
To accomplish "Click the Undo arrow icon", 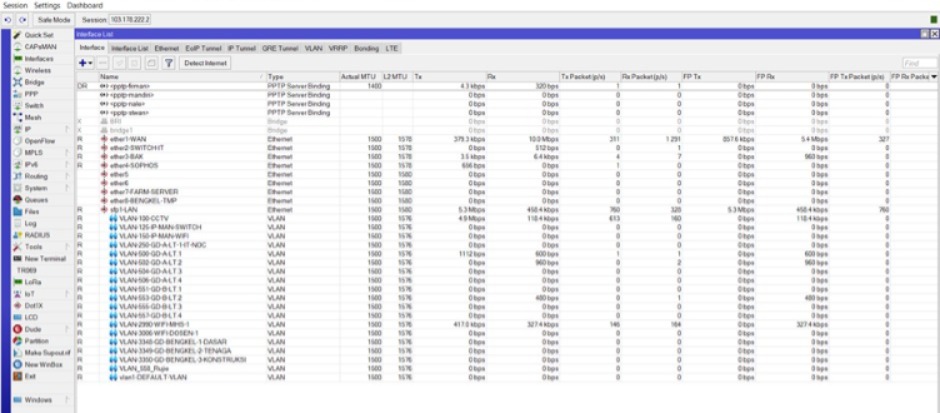I will click(7, 20).
